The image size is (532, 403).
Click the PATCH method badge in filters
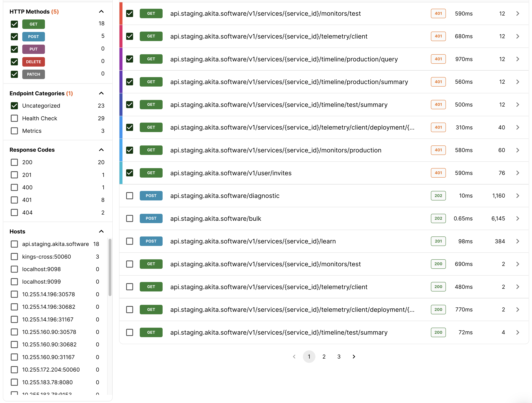click(x=34, y=74)
